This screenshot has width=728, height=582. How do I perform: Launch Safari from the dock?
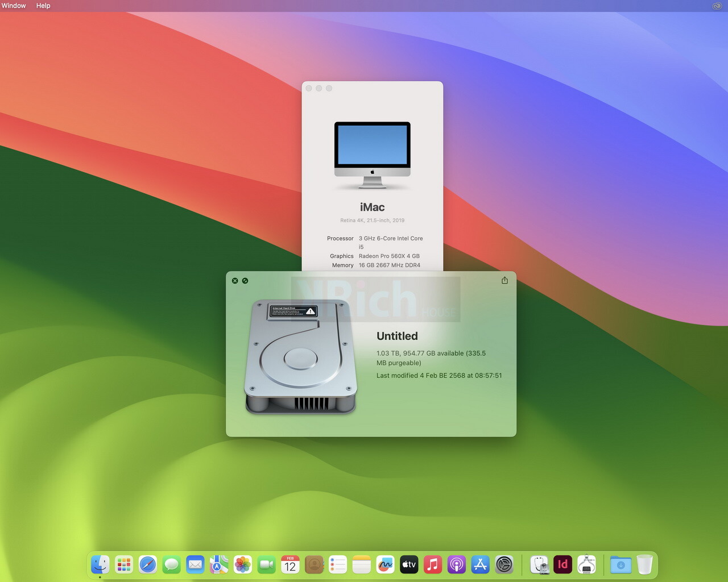[148, 564]
